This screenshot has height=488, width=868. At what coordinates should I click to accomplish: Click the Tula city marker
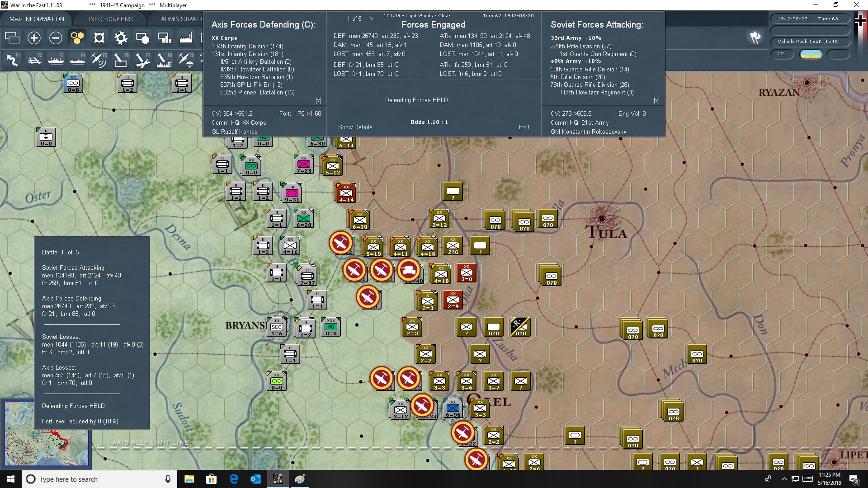[x=602, y=218]
